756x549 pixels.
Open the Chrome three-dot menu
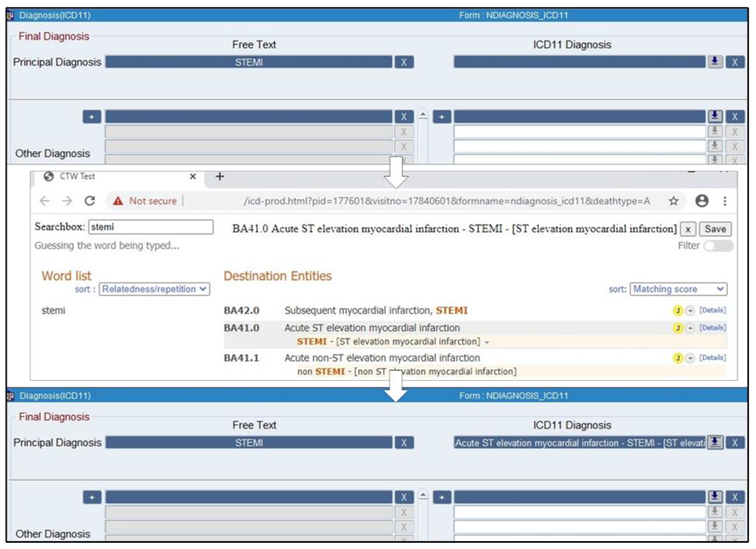[725, 201]
